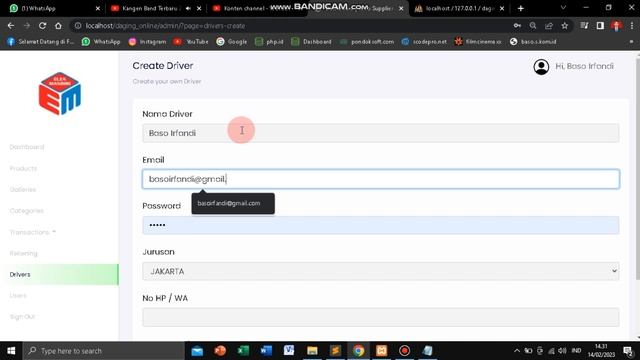Click the browser address bar URL
The width and height of the screenshot is (640, 360).
click(165, 26)
